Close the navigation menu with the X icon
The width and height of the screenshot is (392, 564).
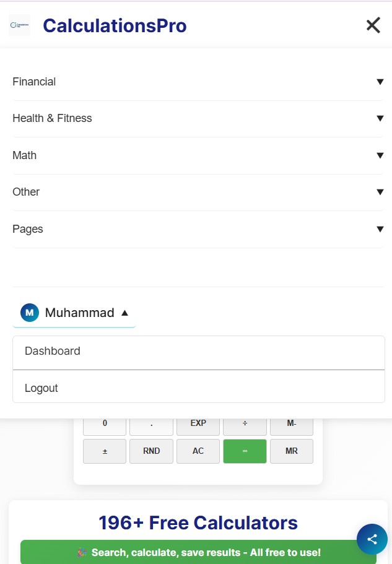(373, 25)
